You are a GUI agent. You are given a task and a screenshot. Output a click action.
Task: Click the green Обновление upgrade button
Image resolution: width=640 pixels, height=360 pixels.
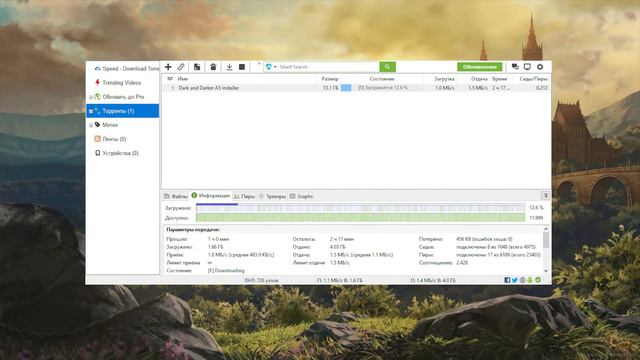click(x=480, y=67)
